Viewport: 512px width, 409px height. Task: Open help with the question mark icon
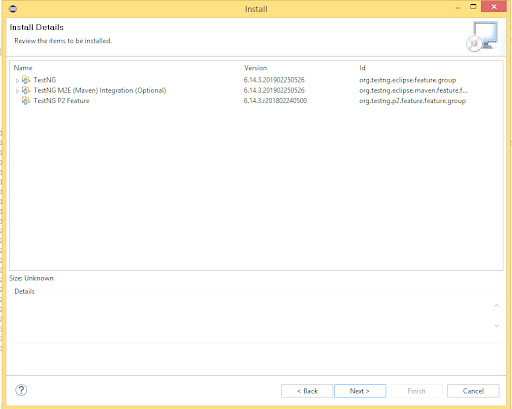21,390
